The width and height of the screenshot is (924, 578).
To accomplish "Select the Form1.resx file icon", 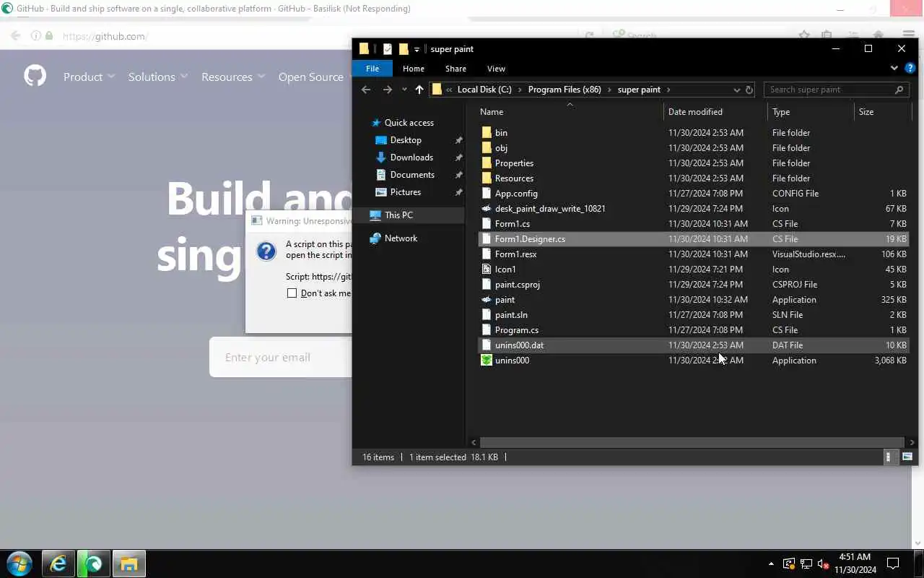I will point(487,254).
